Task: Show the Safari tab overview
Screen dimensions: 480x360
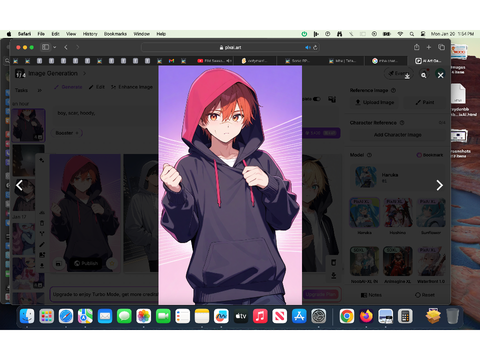Action: [441, 47]
